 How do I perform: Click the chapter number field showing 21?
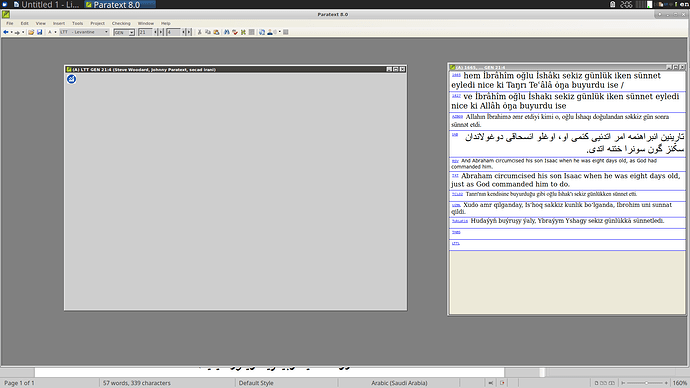click(x=146, y=32)
